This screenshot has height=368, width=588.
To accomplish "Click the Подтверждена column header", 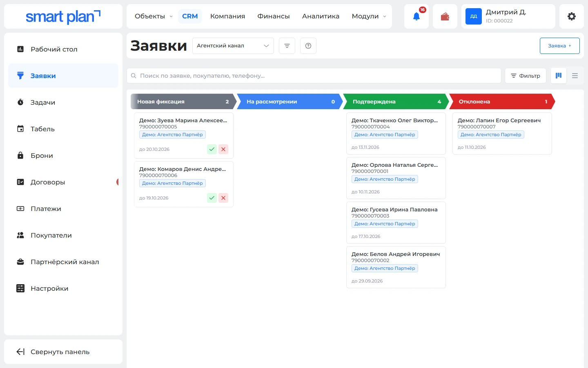I will tap(396, 101).
